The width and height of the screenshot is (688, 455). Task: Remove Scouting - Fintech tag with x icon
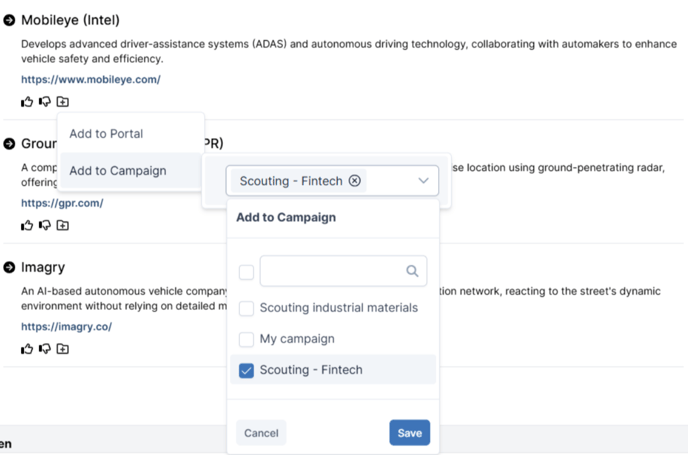(355, 181)
